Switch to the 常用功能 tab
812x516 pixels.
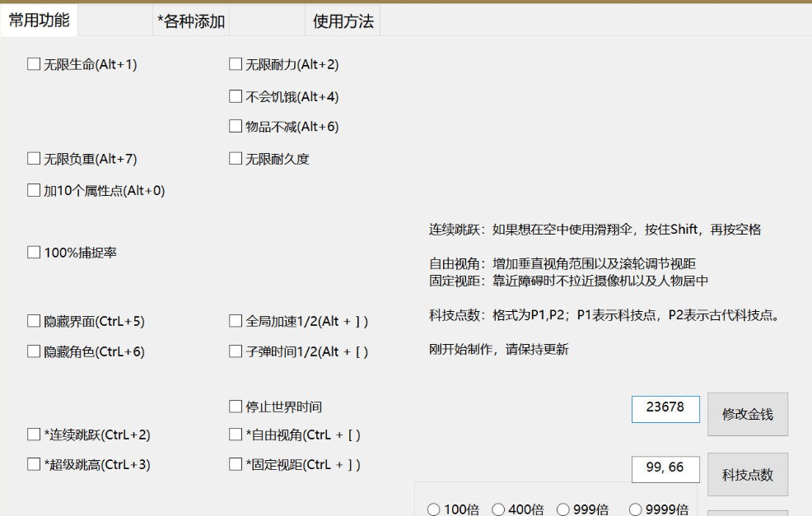pos(39,21)
